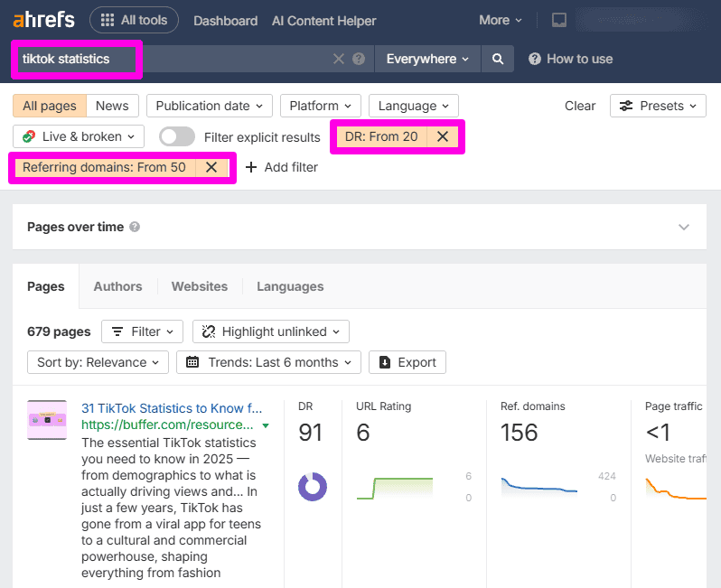Click the Ref. domains trend chart

(538, 488)
